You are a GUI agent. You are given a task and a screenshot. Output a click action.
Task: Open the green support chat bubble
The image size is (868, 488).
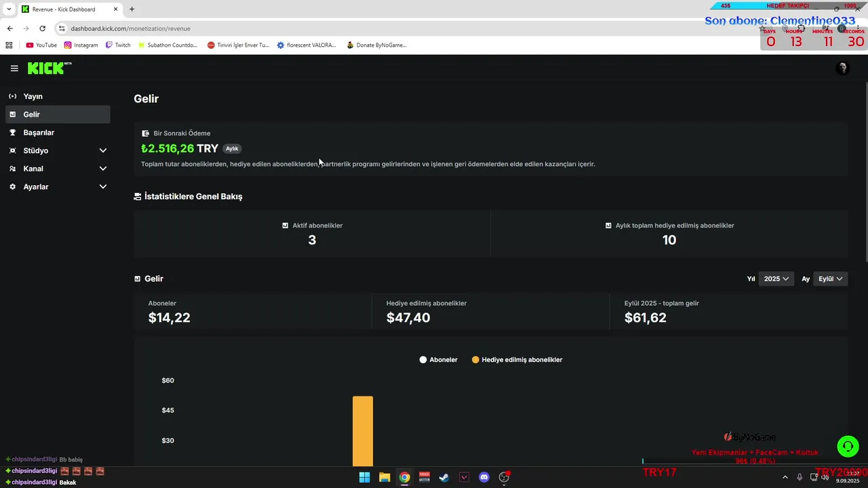(x=848, y=447)
